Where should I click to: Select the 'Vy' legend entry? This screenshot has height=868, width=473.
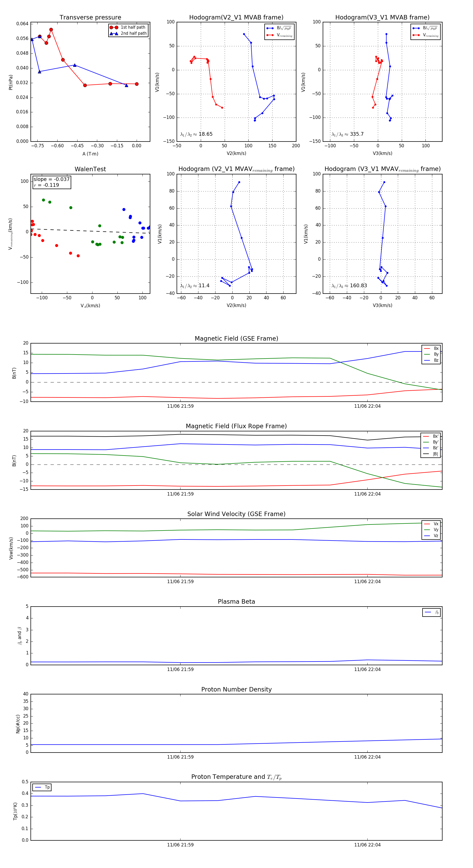(431, 530)
